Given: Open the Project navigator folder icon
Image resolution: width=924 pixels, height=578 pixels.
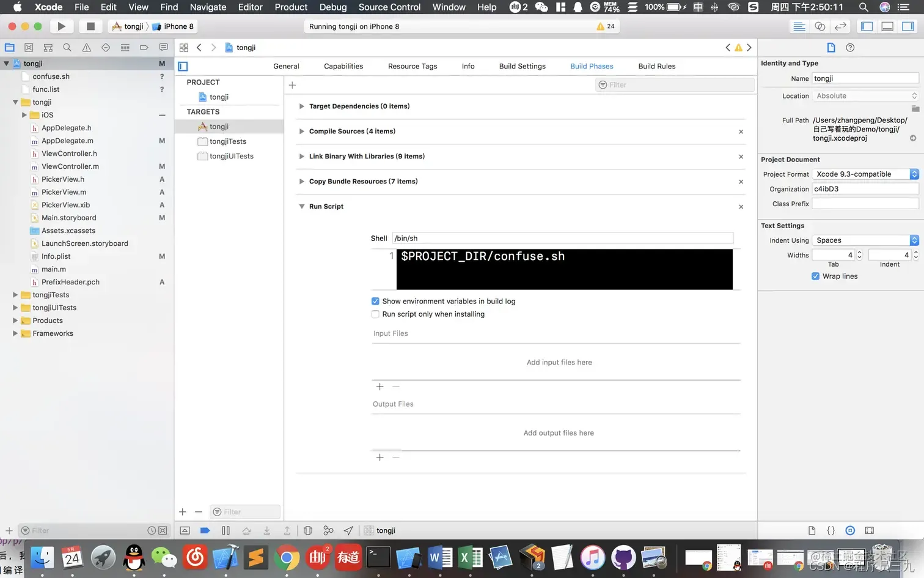Looking at the screenshot, I should point(10,48).
